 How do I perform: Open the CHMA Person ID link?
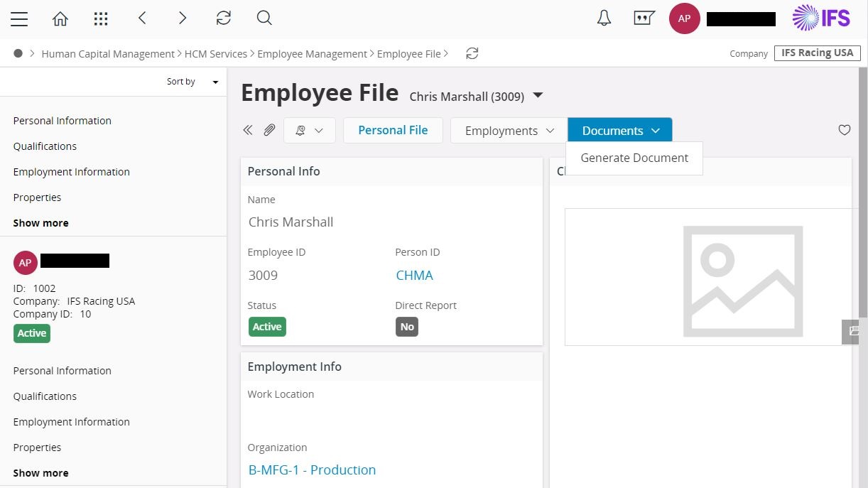pyautogui.click(x=414, y=276)
